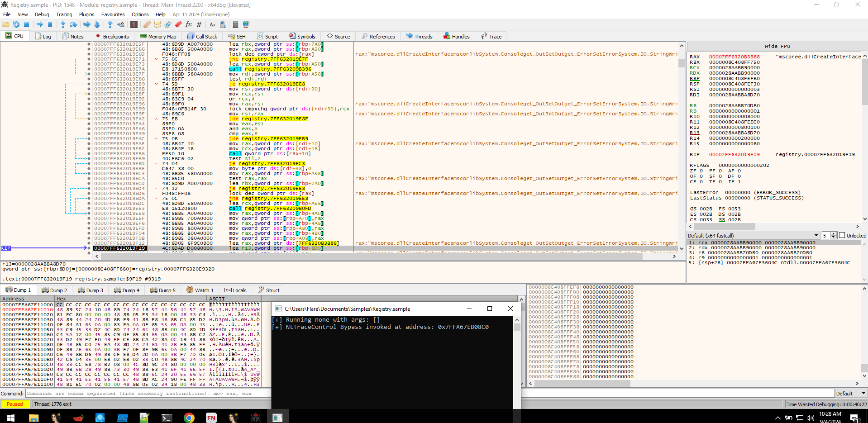This screenshot has width=868, height=423.
Task: Restart the debuggee with the restart icon
Action: coord(16,24)
